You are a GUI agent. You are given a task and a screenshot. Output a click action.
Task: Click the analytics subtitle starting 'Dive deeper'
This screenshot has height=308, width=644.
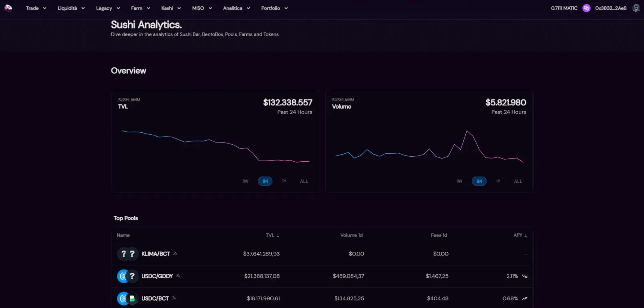195,34
